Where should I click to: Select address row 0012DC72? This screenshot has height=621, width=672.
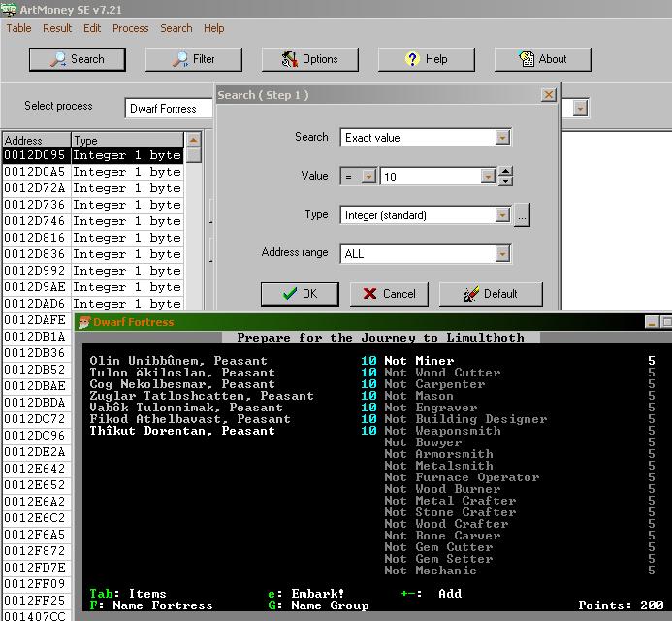[37, 419]
